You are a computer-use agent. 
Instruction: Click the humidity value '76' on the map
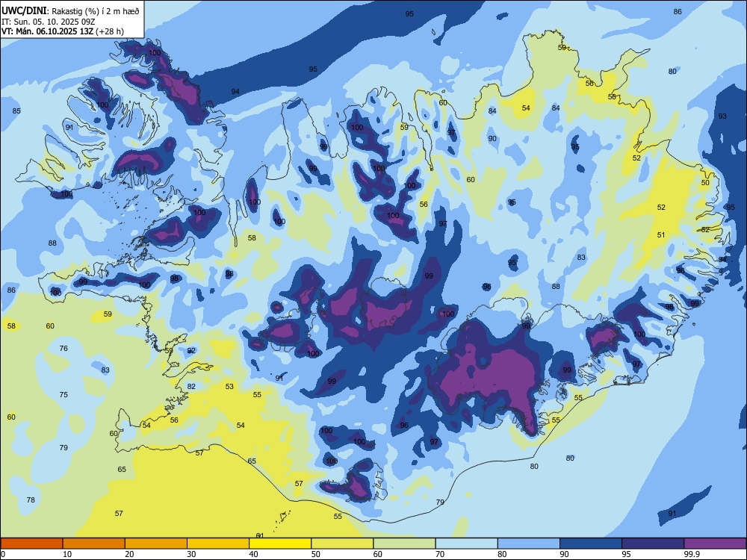[63, 348]
